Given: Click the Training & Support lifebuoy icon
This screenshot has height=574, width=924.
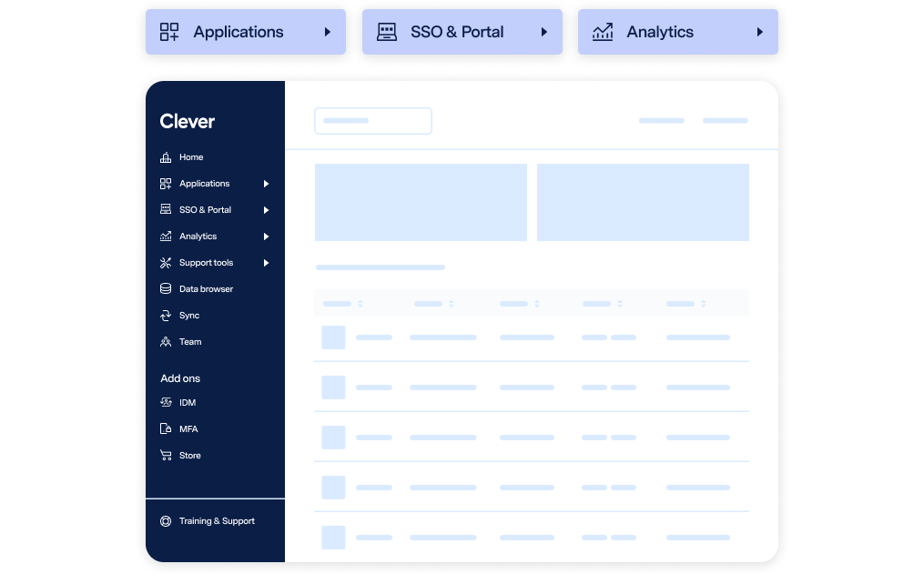Looking at the screenshot, I should 166,521.
